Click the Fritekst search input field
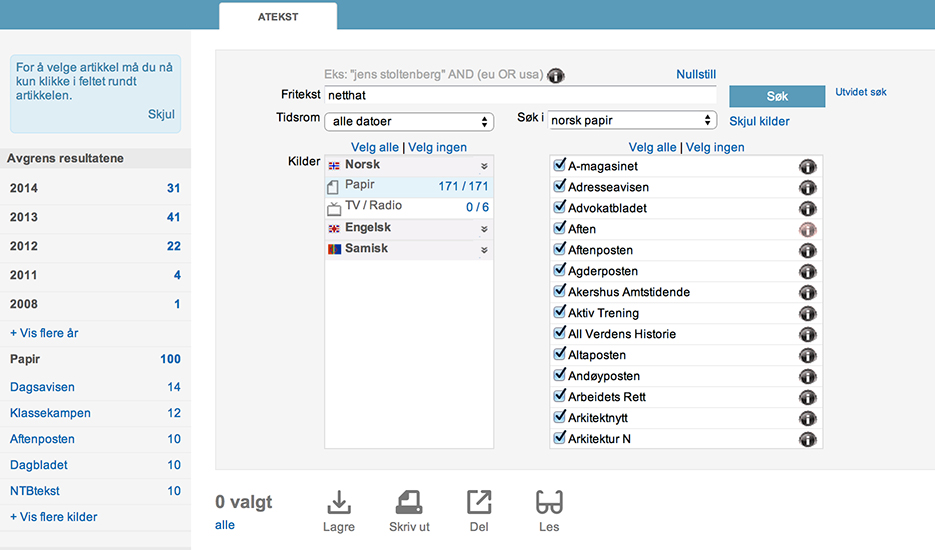The width and height of the screenshot is (935, 550). (x=520, y=95)
